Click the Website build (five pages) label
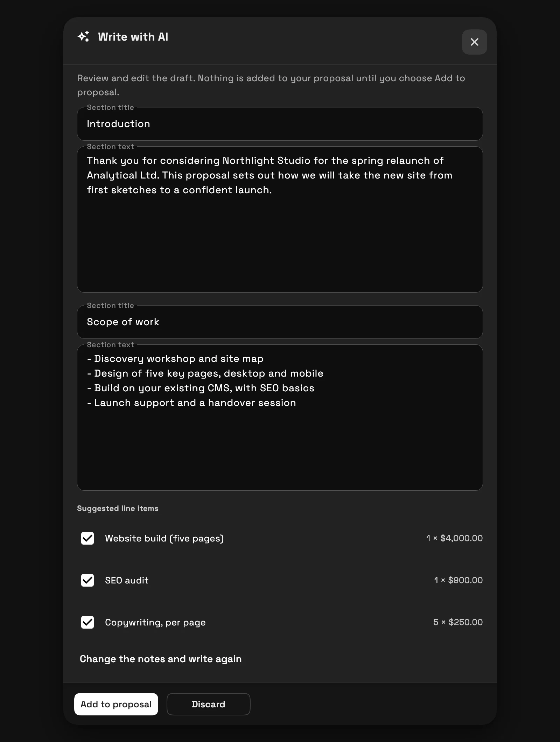Screen dimensions: 560x742 (x=164, y=538)
